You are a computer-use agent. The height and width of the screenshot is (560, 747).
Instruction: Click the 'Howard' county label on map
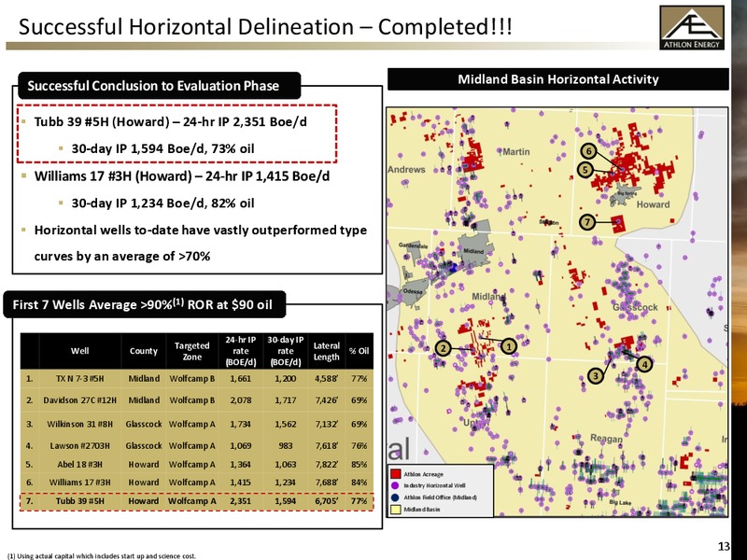(653, 204)
